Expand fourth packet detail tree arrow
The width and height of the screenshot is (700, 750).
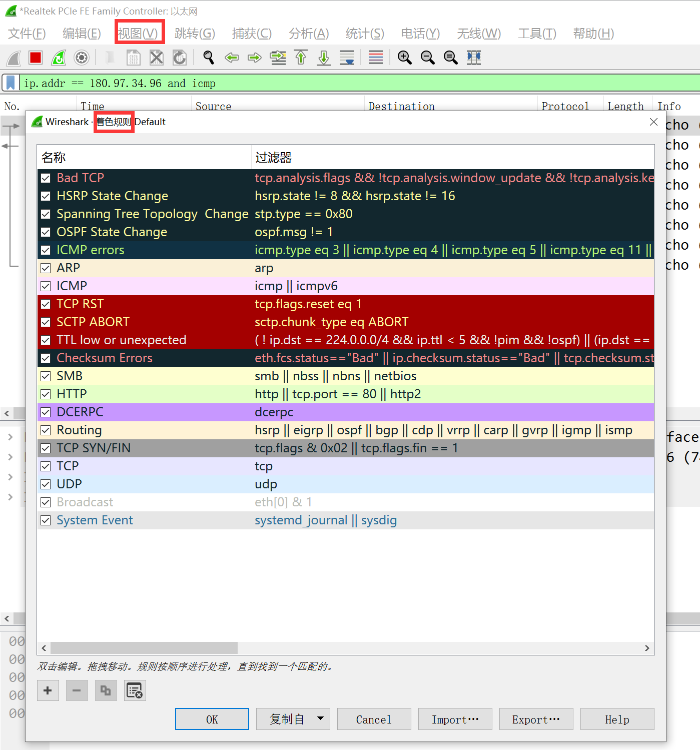(x=11, y=497)
